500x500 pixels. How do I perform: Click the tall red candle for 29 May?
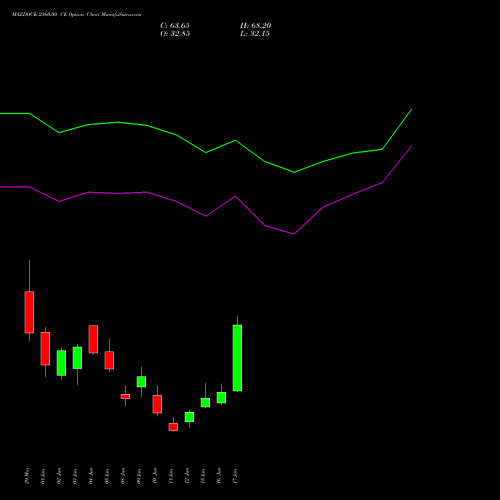(29, 312)
